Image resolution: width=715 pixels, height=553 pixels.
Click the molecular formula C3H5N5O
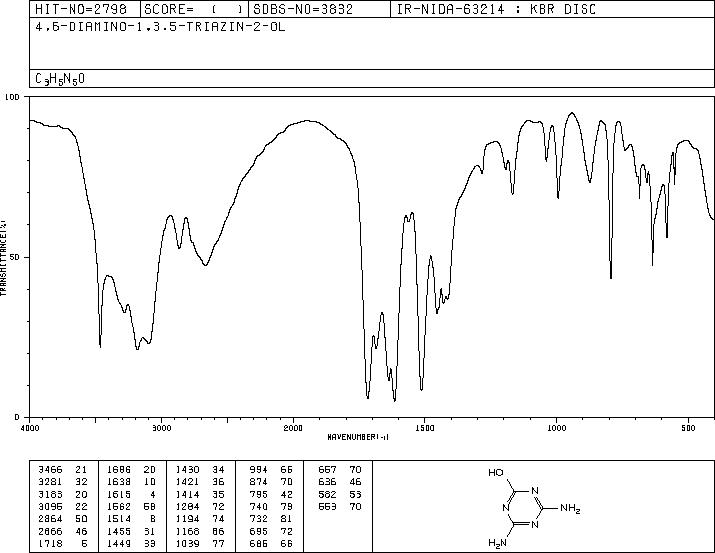point(60,79)
